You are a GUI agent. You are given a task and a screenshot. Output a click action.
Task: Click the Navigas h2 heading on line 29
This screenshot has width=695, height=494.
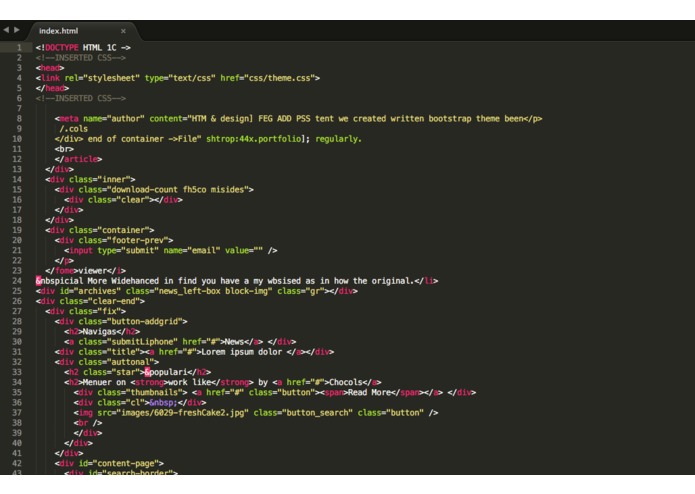pyautogui.click(x=102, y=332)
